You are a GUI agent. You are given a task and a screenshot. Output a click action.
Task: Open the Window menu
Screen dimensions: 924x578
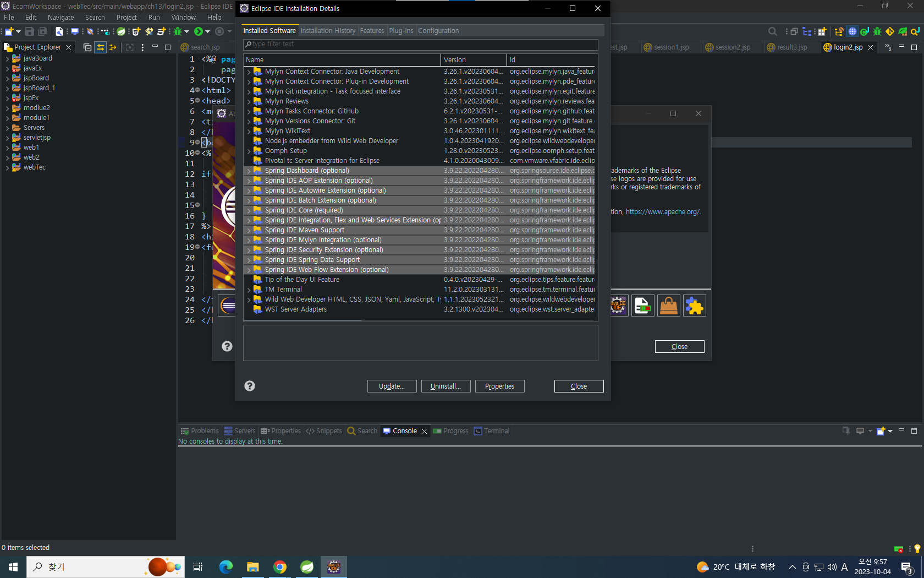coord(184,18)
